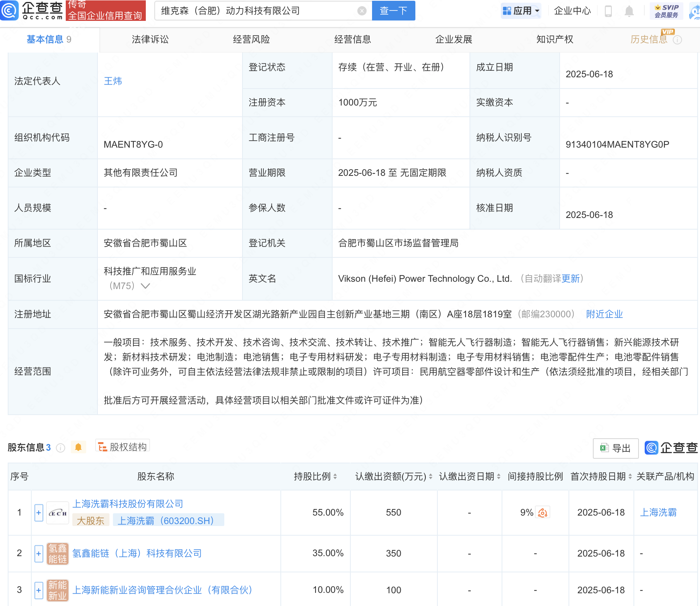Open the customer service avatar icon
Viewport: 700px width, 606px height.
coord(695,12)
